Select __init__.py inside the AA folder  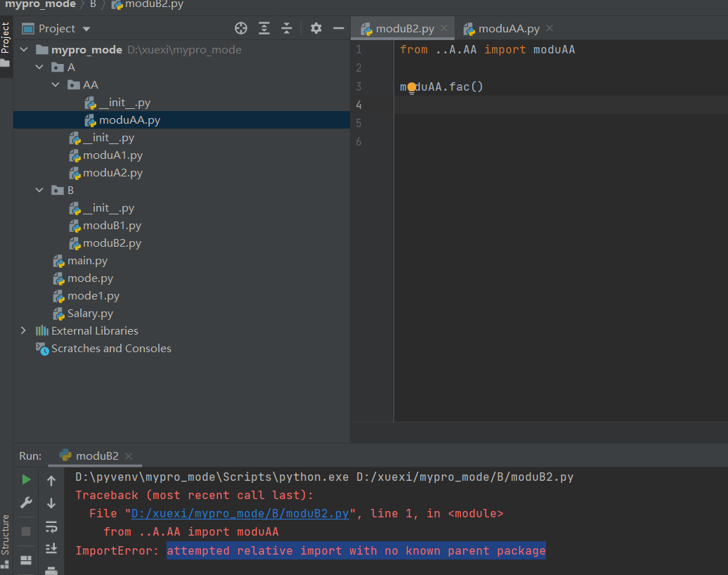(x=124, y=103)
